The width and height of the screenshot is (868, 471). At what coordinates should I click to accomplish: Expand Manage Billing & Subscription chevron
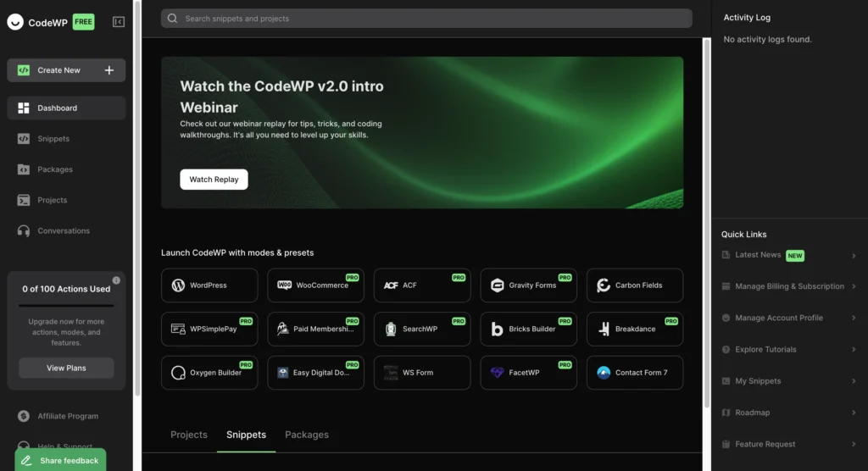(854, 286)
